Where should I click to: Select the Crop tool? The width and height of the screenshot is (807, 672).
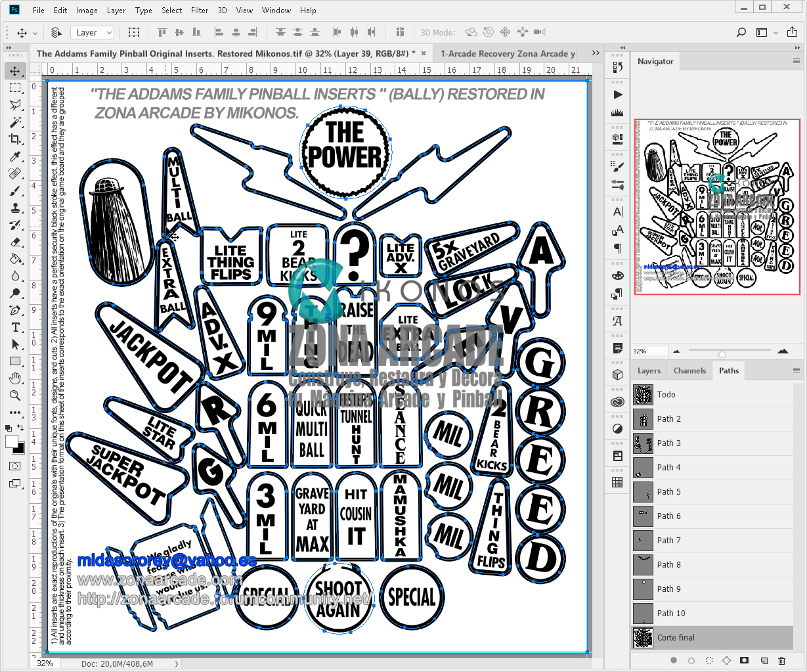[x=15, y=139]
